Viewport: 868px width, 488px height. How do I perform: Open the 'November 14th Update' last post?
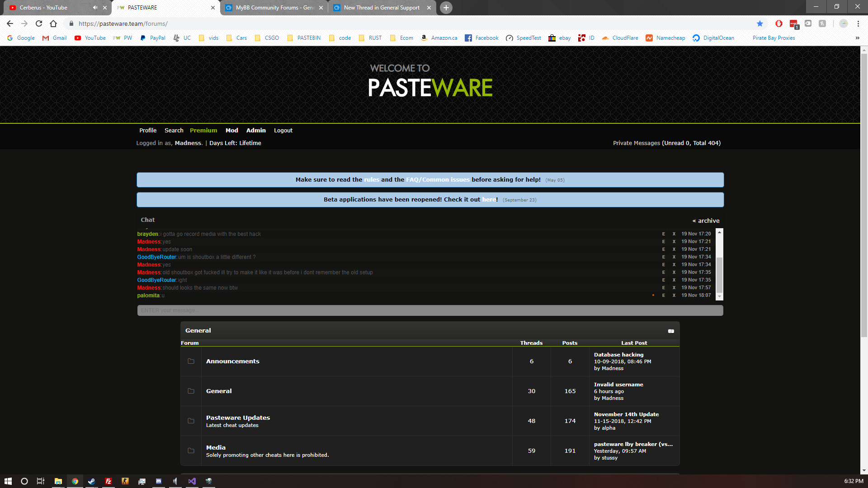pos(626,414)
